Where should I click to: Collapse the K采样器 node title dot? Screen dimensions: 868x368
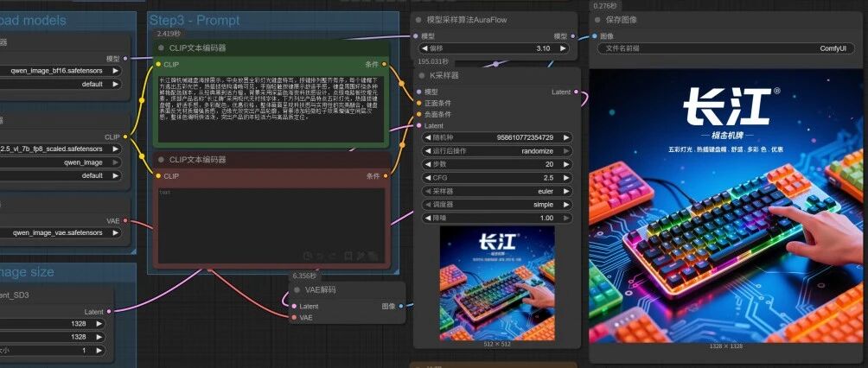pyautogui.click(x=421, y=75)
